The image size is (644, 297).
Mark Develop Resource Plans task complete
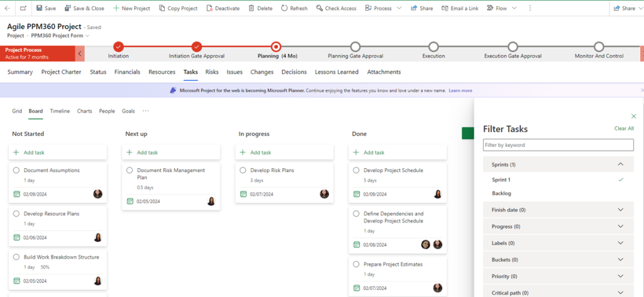[x=16, y=213]
